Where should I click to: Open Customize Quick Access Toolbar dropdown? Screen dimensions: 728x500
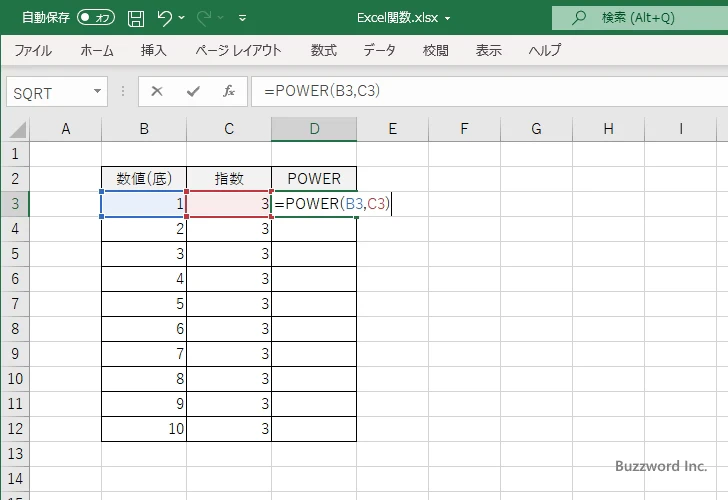pos(242,18)
